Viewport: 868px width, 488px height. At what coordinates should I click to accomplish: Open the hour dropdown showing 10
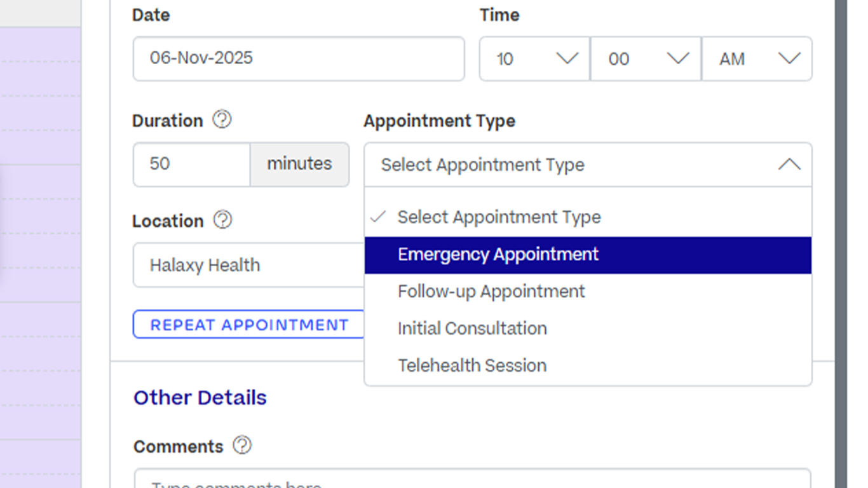534,59
